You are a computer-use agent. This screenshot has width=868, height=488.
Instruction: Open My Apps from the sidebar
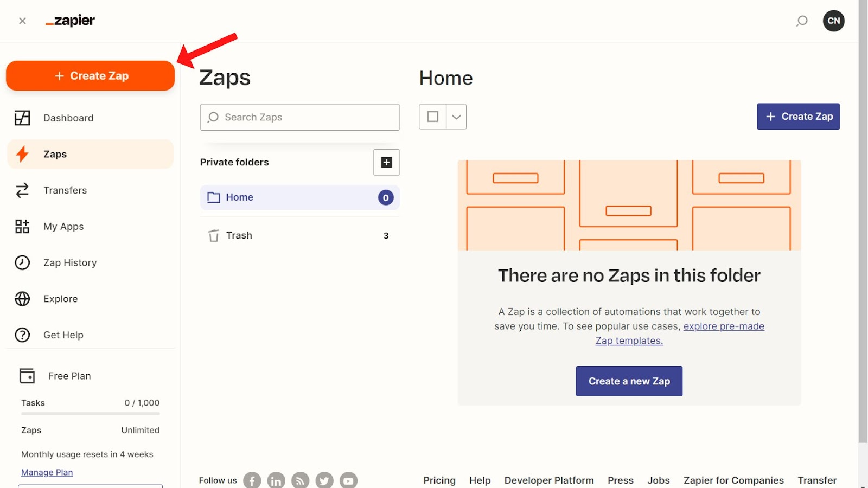(x=90, y=227)
